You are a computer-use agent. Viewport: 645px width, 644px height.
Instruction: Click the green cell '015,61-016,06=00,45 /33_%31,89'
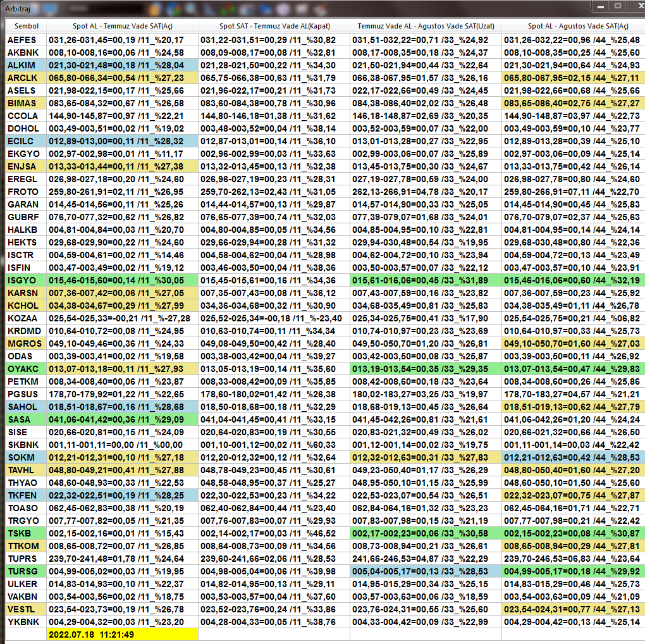(x=426, y=281)
